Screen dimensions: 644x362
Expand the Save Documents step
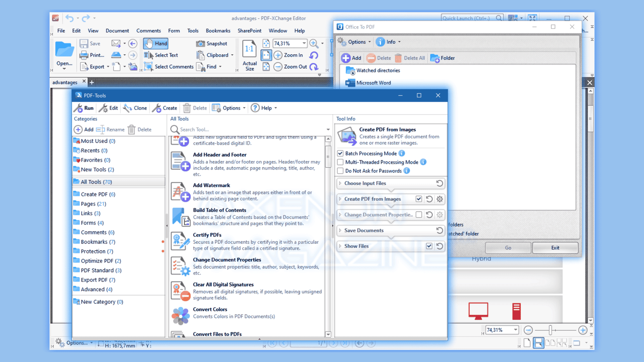click(340, 230)
